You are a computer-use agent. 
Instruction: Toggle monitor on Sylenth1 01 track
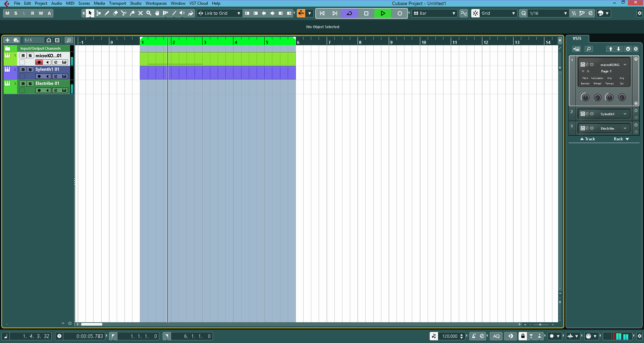click(x=47, y=76)
